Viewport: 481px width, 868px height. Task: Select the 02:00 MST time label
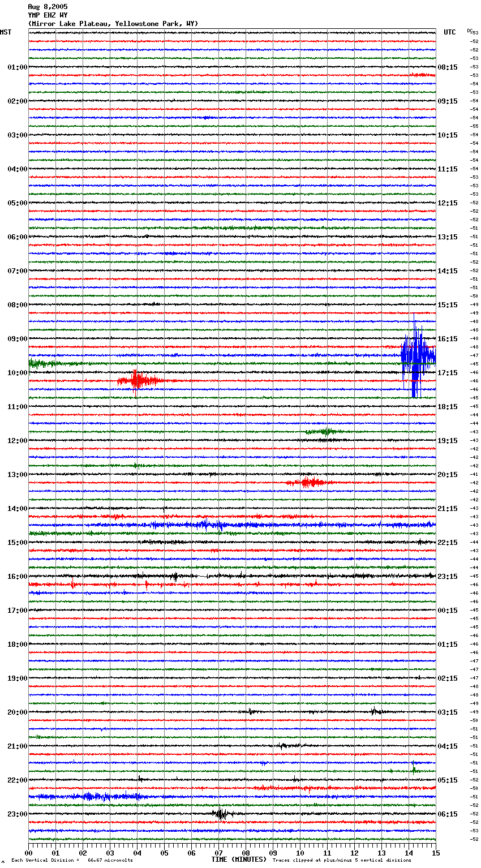17,101
